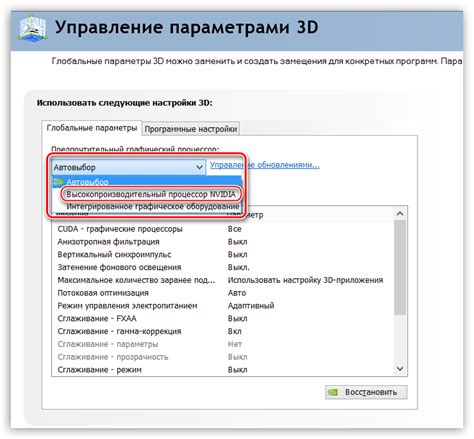Image resolution: width=474 pixels, height=439 pixels.
Task: Select the Сглаживание - FXAA row
Action: click(223, 319)
